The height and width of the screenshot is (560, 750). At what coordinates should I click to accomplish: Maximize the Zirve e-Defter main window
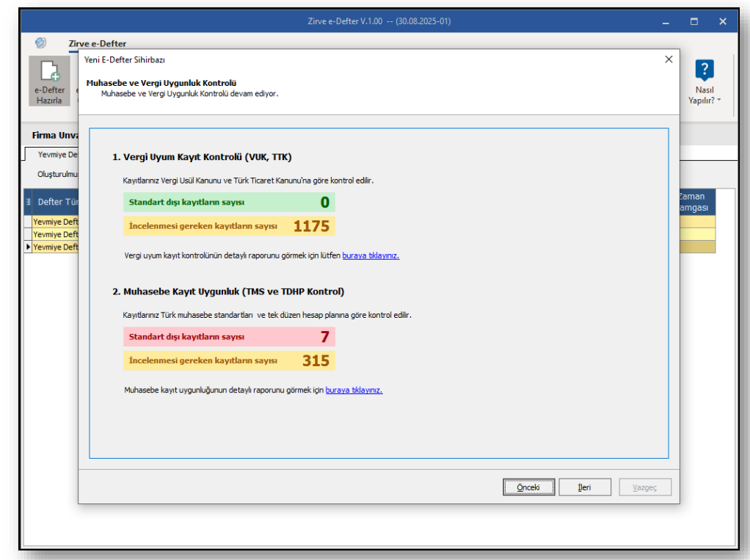tap(694, 21)
